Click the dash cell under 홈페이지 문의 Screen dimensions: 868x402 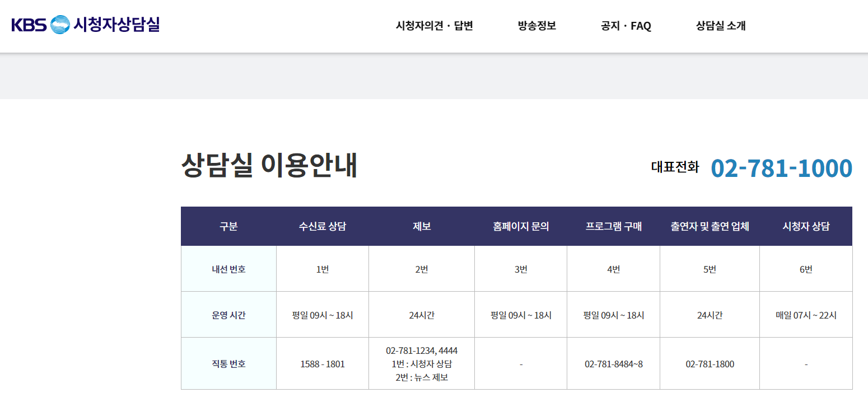[521, 364]
